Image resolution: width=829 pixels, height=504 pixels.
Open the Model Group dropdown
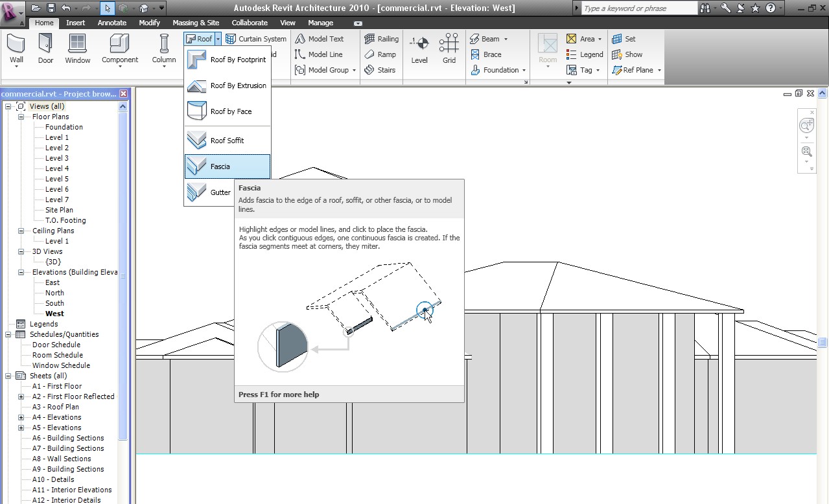pos(354,71)
